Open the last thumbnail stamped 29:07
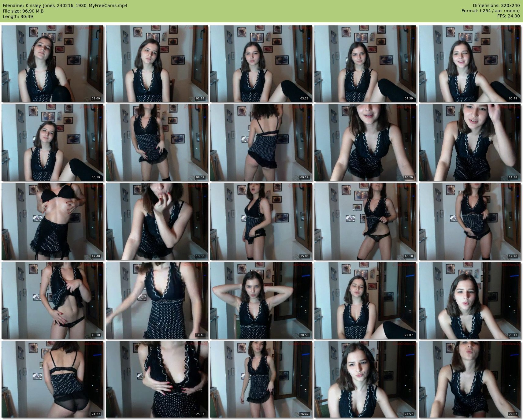 tap(470, 379)
